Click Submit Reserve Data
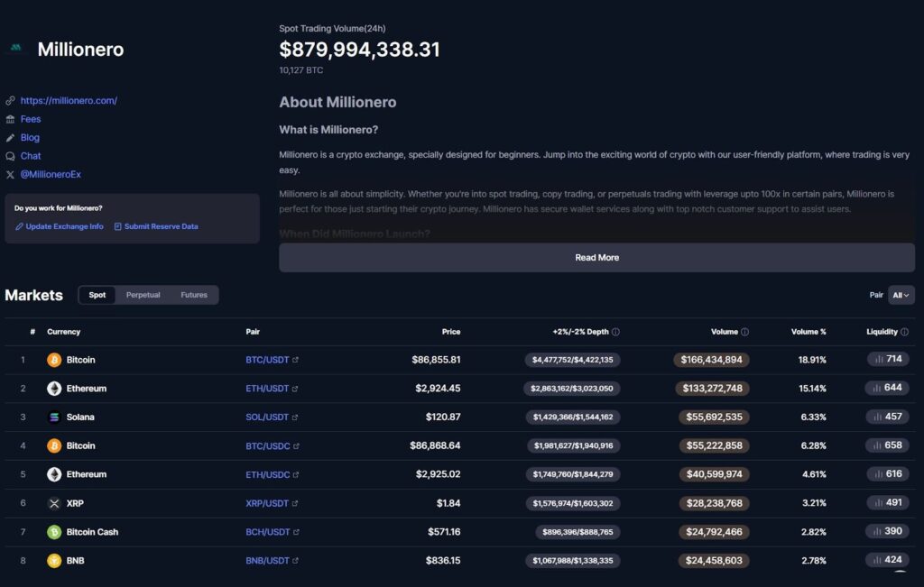Image resolution: width=924 pixels, height=587 pixels. pyautogui.click(x=161, y=226)
